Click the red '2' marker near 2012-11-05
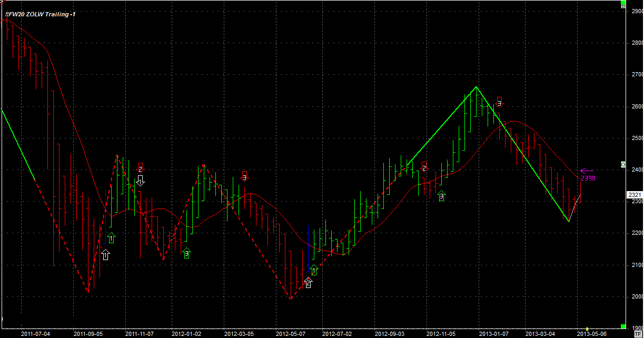Viewport: 644px width, 338px height. (x=424, y=167)
